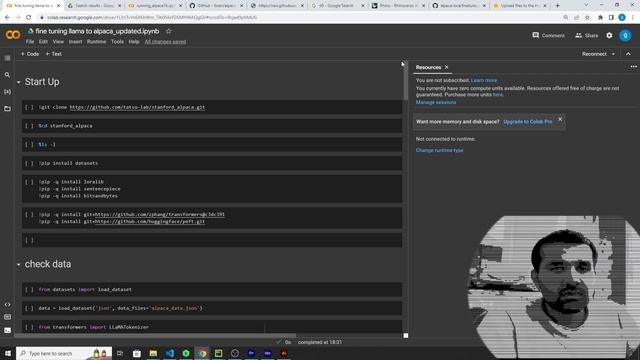Open the stanford_alpaca.git GitHub link in the cell

tap(137, 107)
